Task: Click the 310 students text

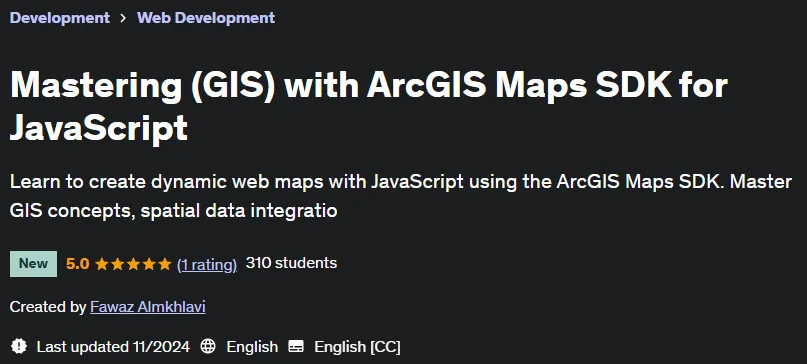Action: tap(291, 263)
